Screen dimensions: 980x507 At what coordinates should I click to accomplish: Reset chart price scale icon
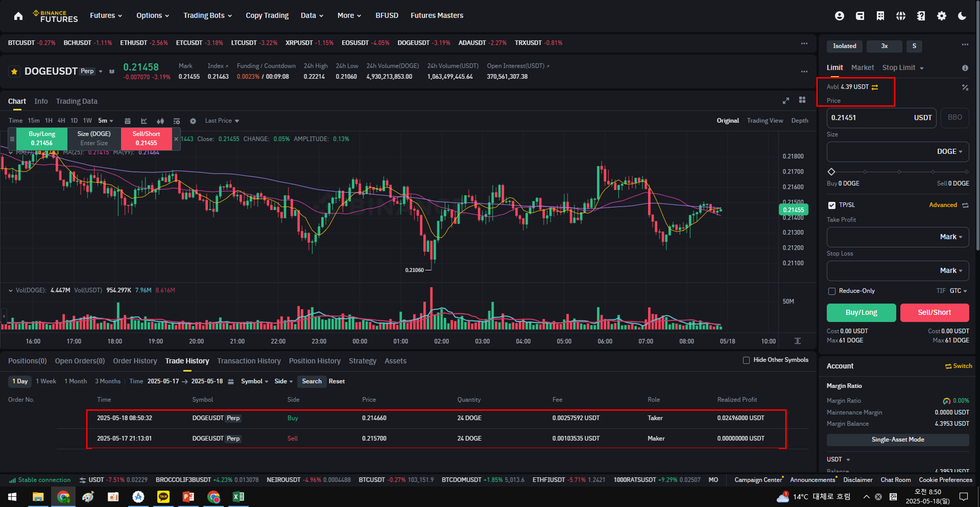point(798,341)
